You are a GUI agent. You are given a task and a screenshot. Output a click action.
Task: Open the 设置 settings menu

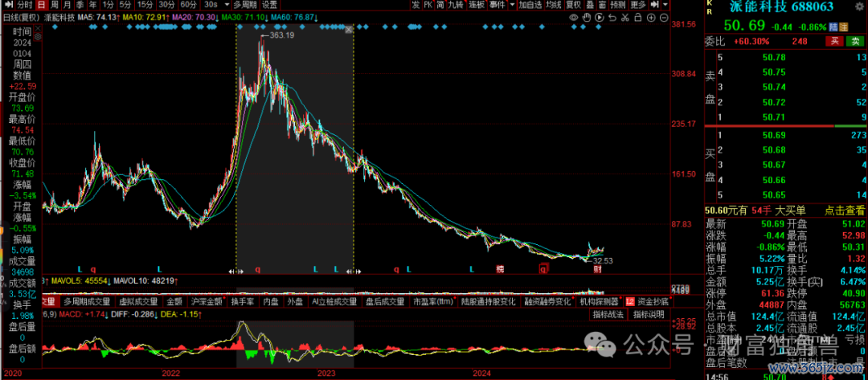[x=269, y=5]
